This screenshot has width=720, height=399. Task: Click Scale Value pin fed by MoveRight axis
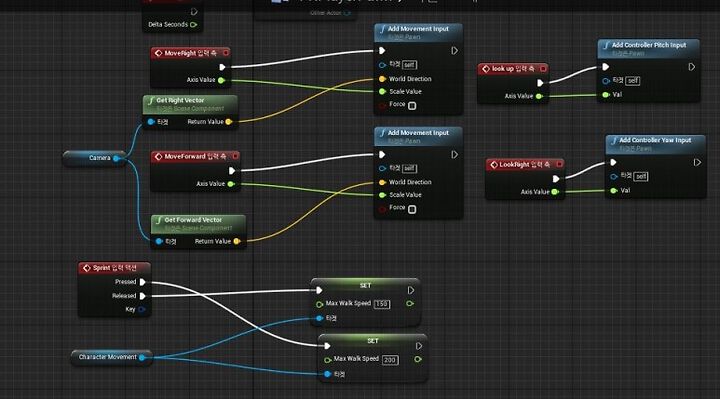pos(382,91)
